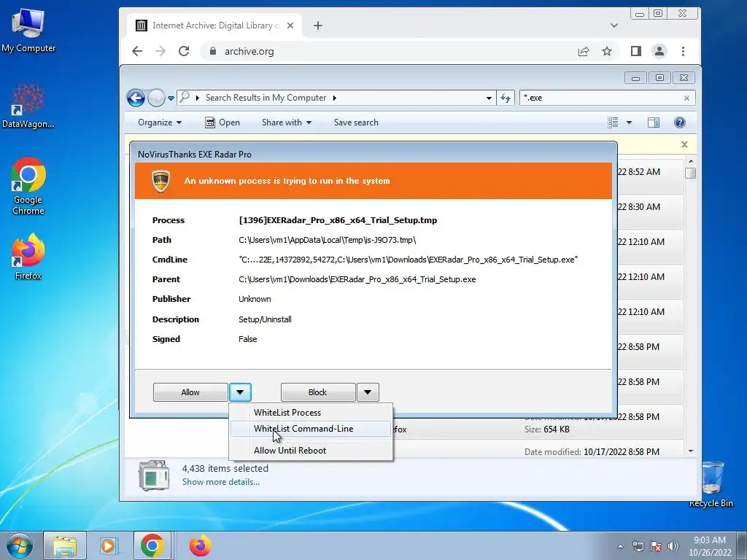
Task: Expand the Block dropdown arrow
Action: [x=368, y=392]
